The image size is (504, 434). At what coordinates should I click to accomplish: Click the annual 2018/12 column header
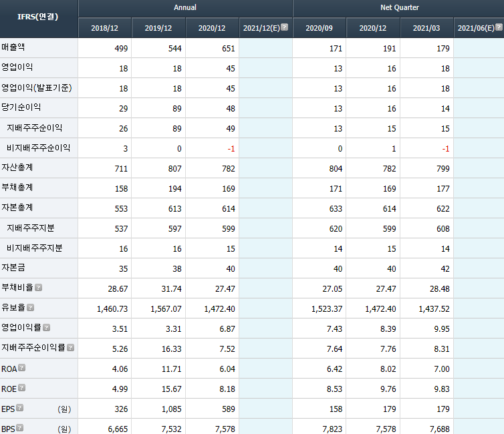(105, 28)
